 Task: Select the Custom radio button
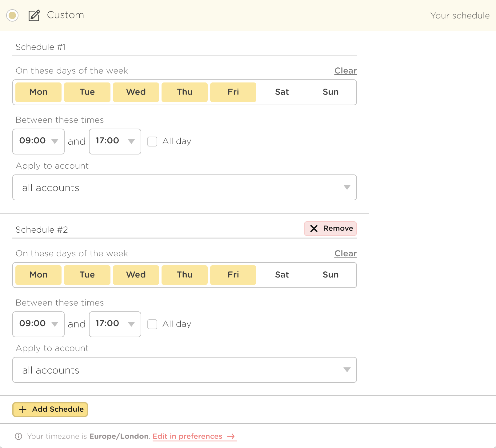pos(12,15)
